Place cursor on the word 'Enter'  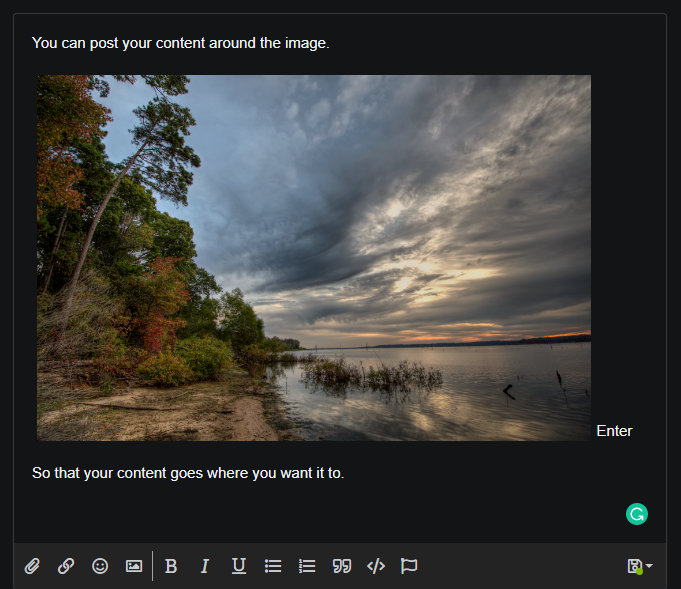[x=614, y=431]
